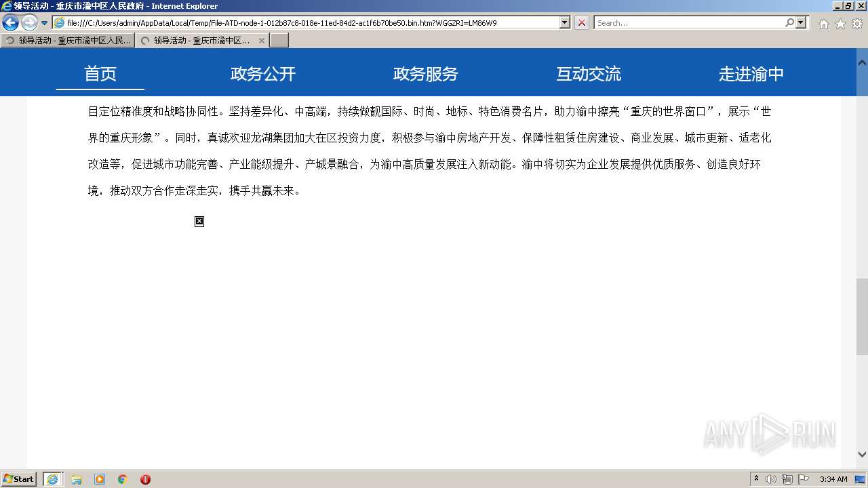868x488 pixels.
Task: Open the media player taskbar icon
Action: coord(100,479)
